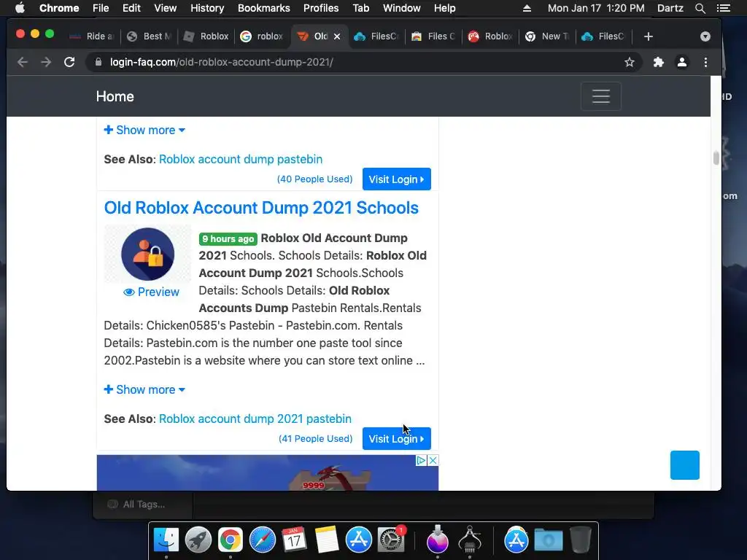The width and height of the screenshot is (747, 560).
Task: Open the Chrome application menu
Action: pos(59,8)
